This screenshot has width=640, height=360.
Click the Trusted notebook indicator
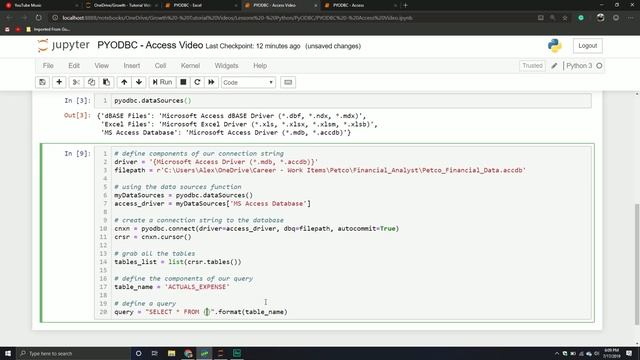pyautogui.click(x=532, y=66)
